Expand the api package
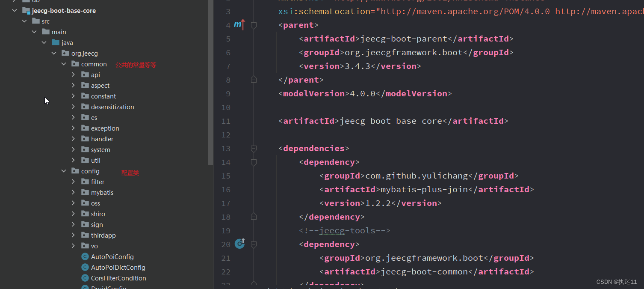The width and height of the screenshot is (644, 289). (73, 74)
